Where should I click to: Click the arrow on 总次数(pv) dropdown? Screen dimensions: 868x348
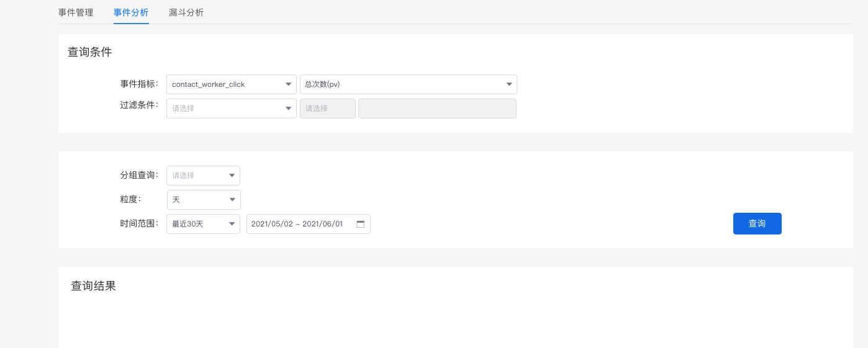[x=509, y=84]
